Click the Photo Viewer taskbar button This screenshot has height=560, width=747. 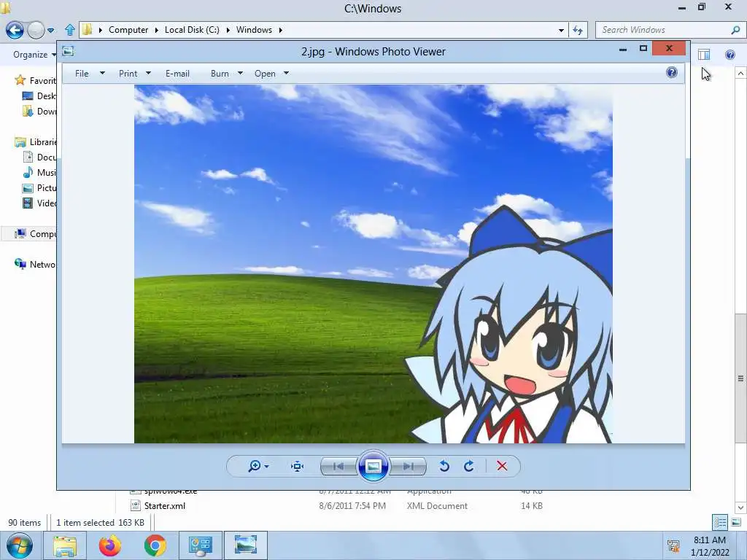click(x=245, y=545)
